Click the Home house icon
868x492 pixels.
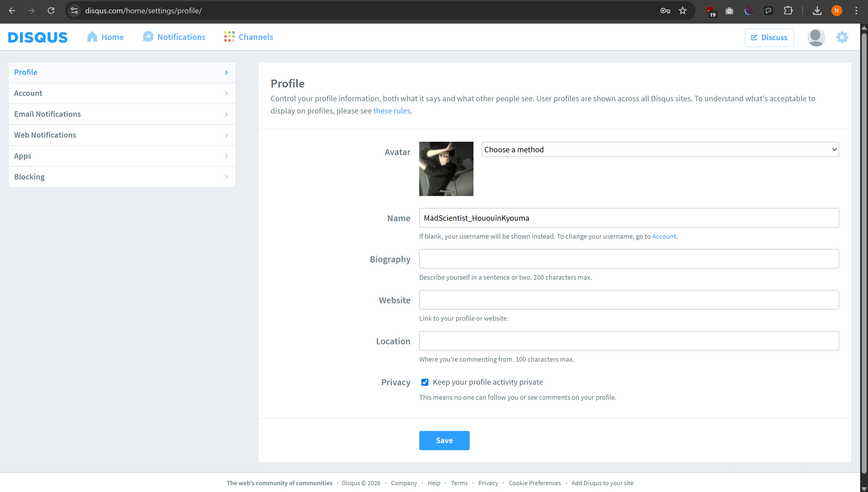point(92,37)
